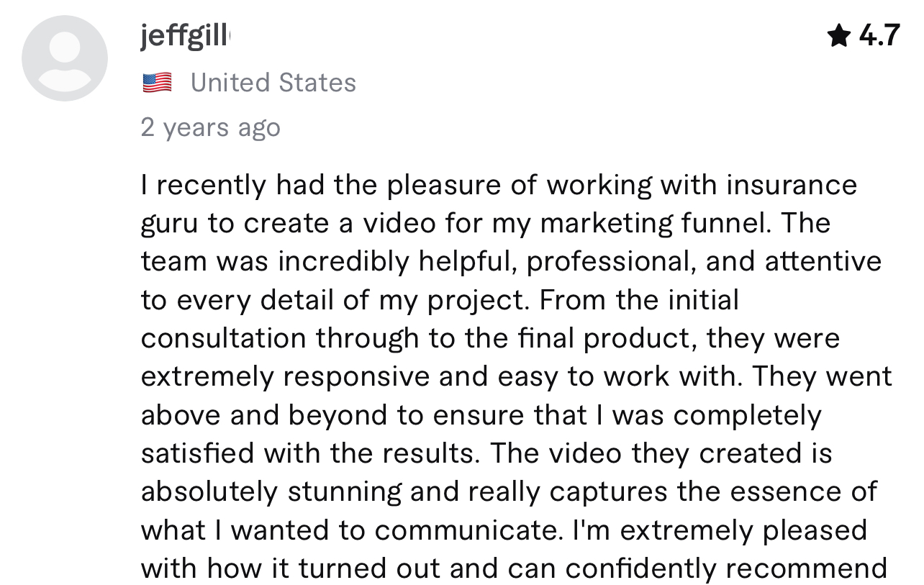
Task: Click the words "confidently recommend" in the last line
Action: pos(726,568)
